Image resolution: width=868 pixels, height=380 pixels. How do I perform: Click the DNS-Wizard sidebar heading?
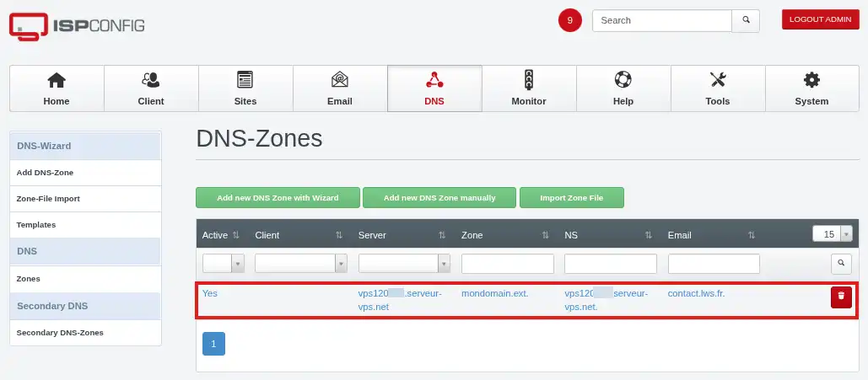click(85, 146)
